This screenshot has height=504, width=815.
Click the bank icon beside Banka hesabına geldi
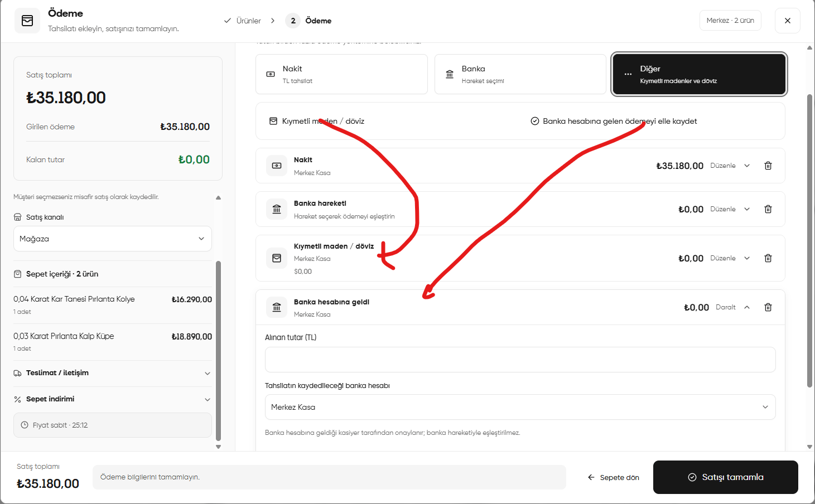tap(277, 307)
